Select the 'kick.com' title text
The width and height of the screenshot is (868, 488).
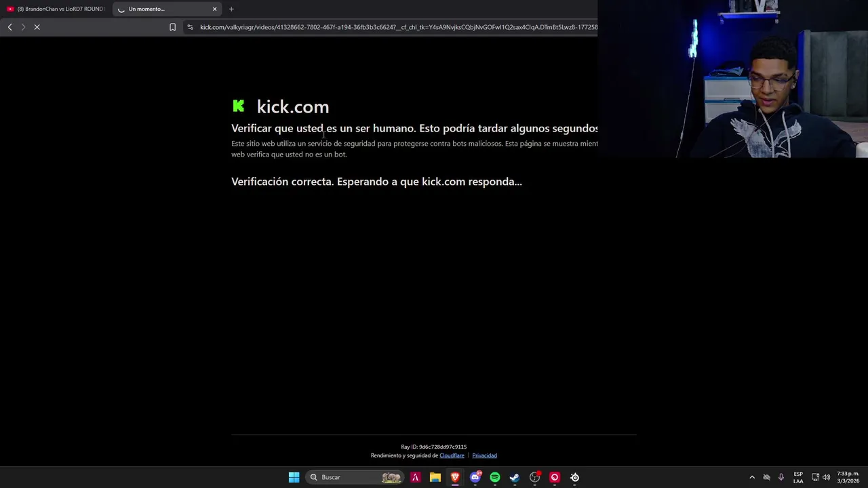coord(293,106)
